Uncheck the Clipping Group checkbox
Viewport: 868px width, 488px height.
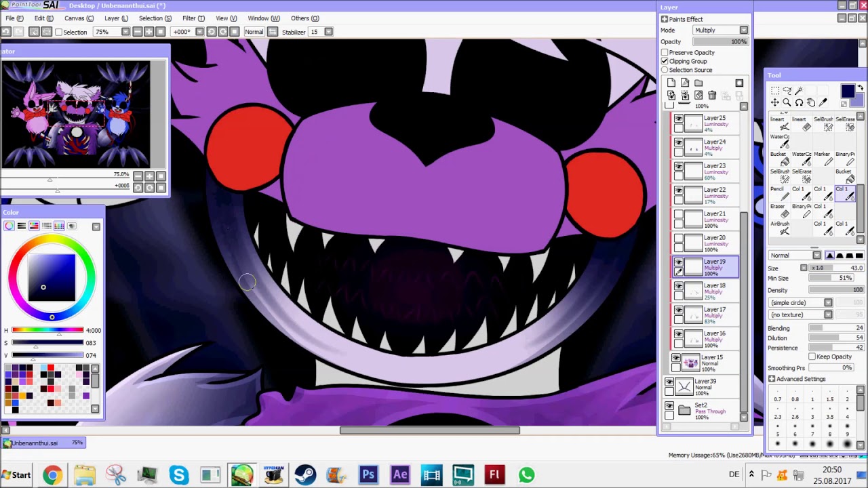point(665,61)
